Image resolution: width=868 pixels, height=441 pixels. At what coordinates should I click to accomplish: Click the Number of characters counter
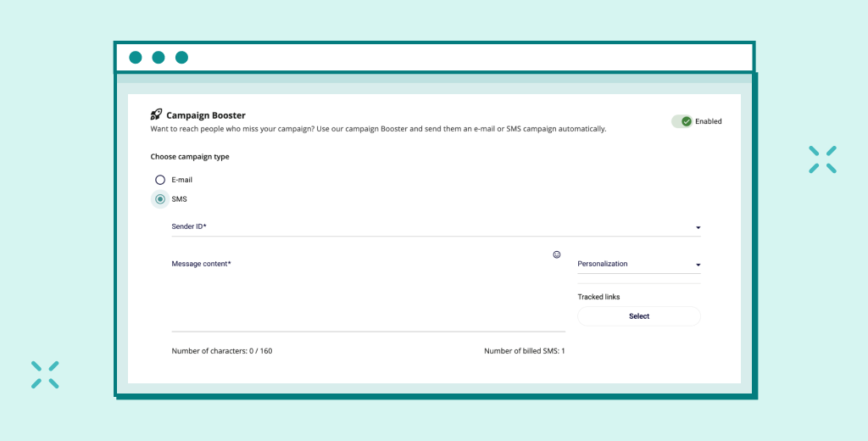[221, 350]
